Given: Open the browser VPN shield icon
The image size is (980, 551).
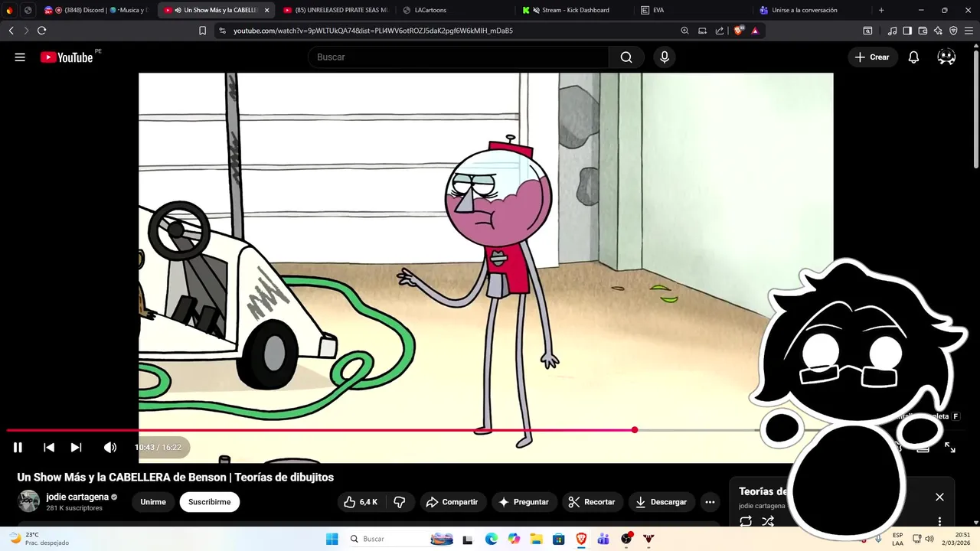Looking at the screenshot, I should pyautogui.click(x=953, y=31).
